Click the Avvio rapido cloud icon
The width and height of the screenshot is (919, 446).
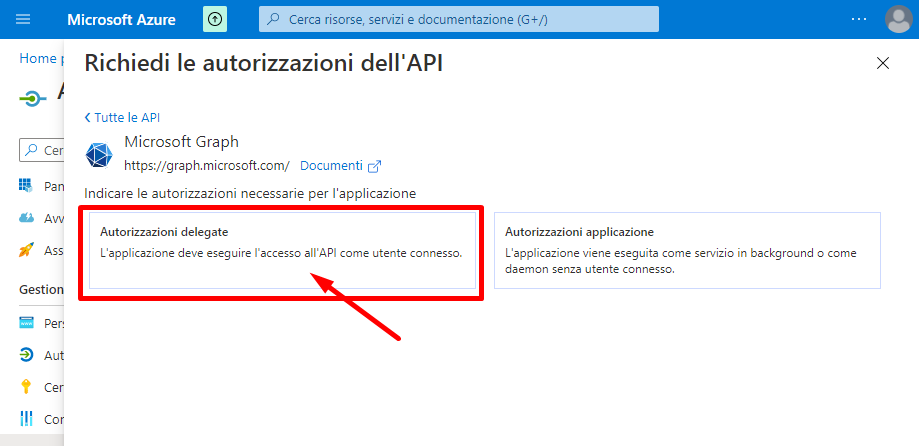pos(26,219)
